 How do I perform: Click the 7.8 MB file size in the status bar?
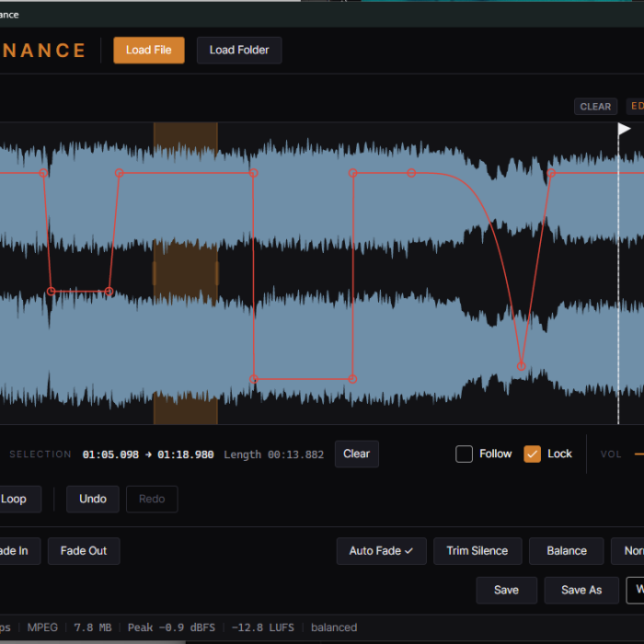[x=92, y=627]
